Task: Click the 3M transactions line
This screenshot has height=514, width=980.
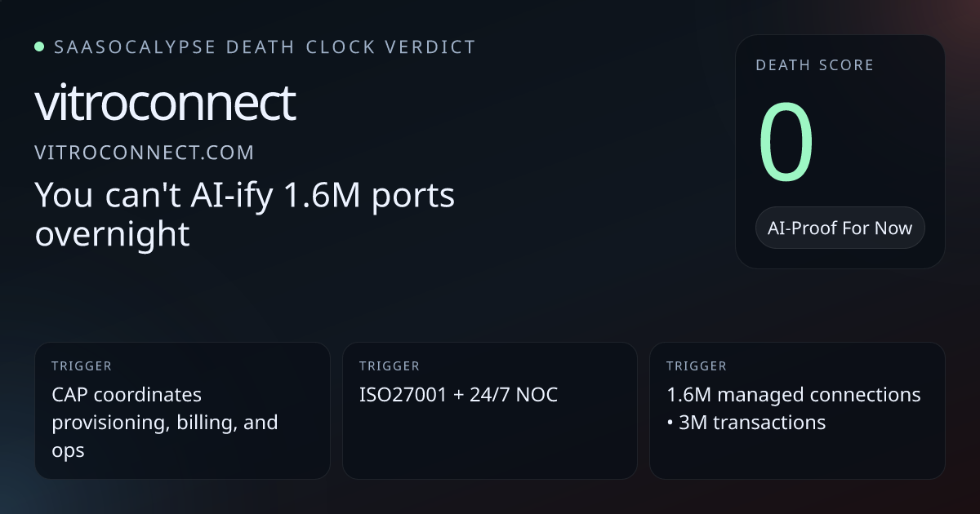Action: 751,422
